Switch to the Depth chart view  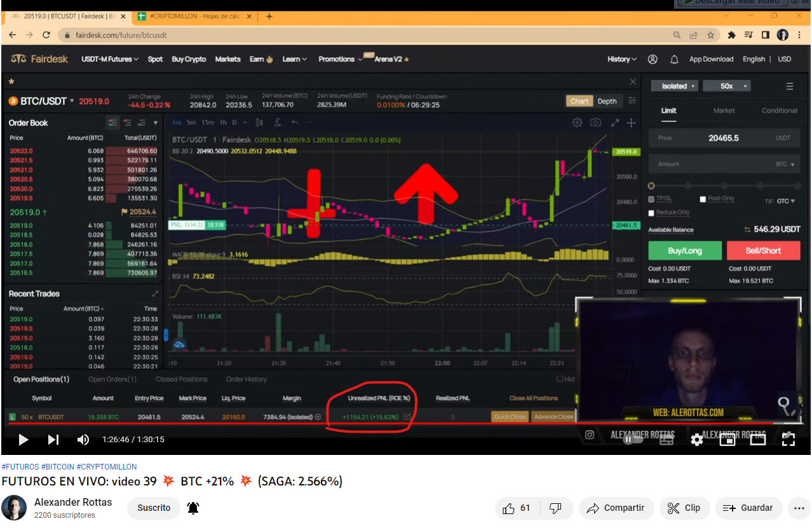click(x=607, y=101)
